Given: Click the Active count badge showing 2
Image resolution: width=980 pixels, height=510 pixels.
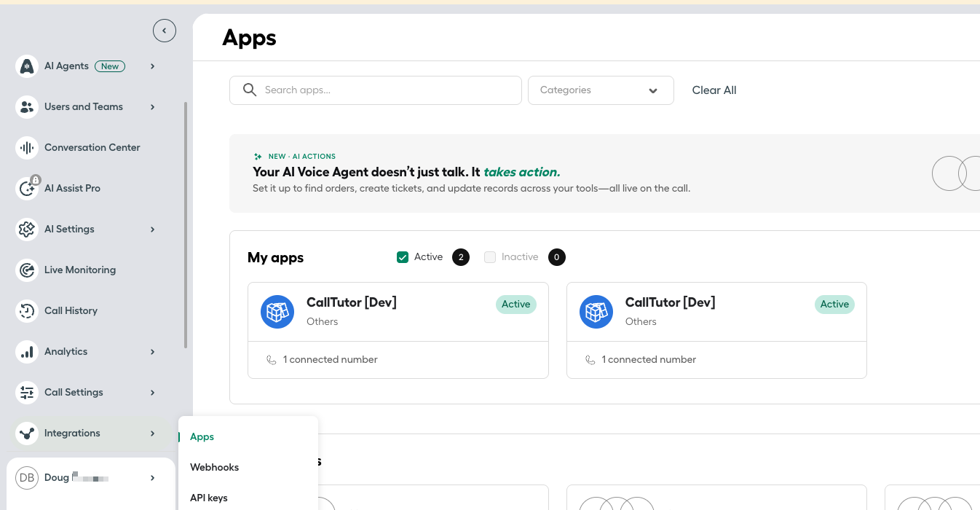Looking at the screenshot, I should [461, 257].
